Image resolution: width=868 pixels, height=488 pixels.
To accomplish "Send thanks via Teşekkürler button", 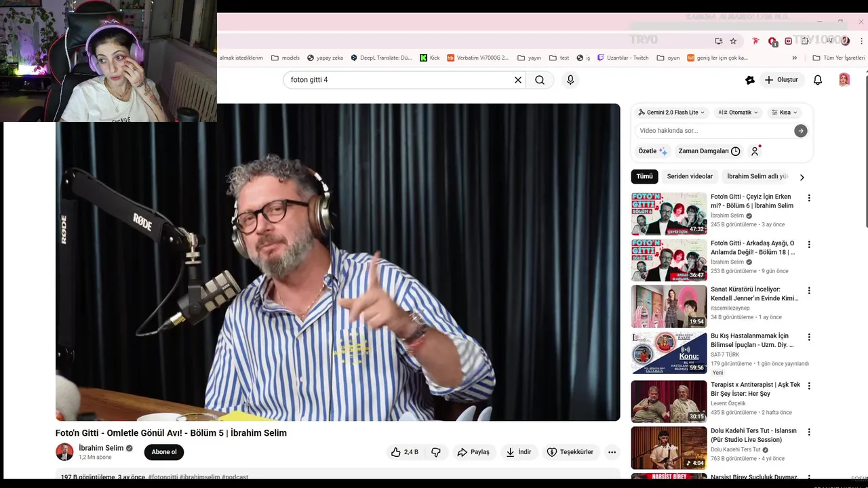I will 570,452.
